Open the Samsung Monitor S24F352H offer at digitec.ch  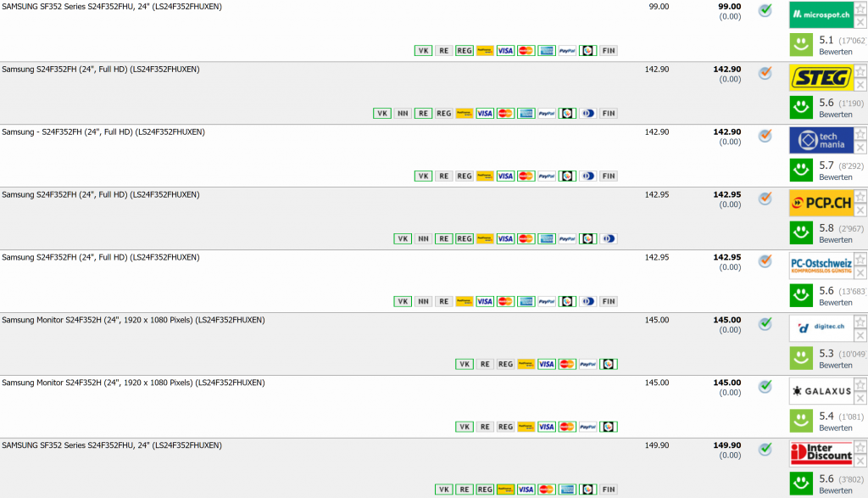click(133, 321)
